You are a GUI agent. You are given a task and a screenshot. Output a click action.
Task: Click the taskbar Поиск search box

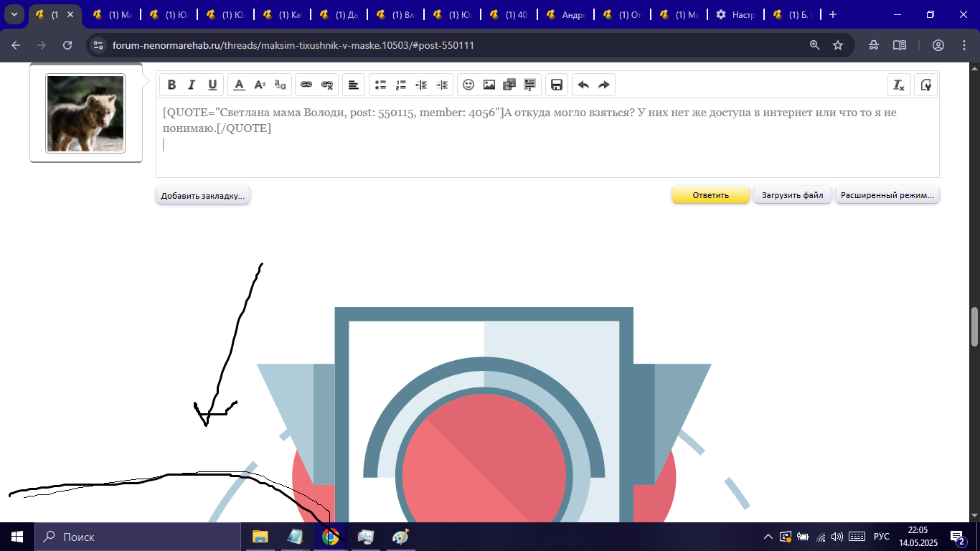click(138, 537)
